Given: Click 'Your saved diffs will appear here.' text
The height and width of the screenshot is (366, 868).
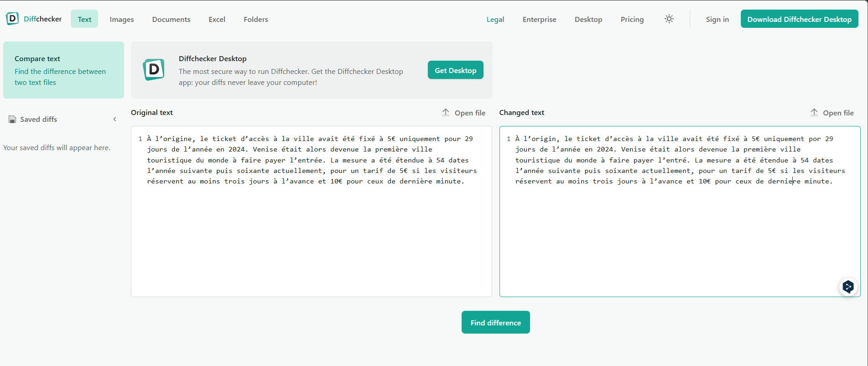Looking at the screenshot, I should (57, 148).
